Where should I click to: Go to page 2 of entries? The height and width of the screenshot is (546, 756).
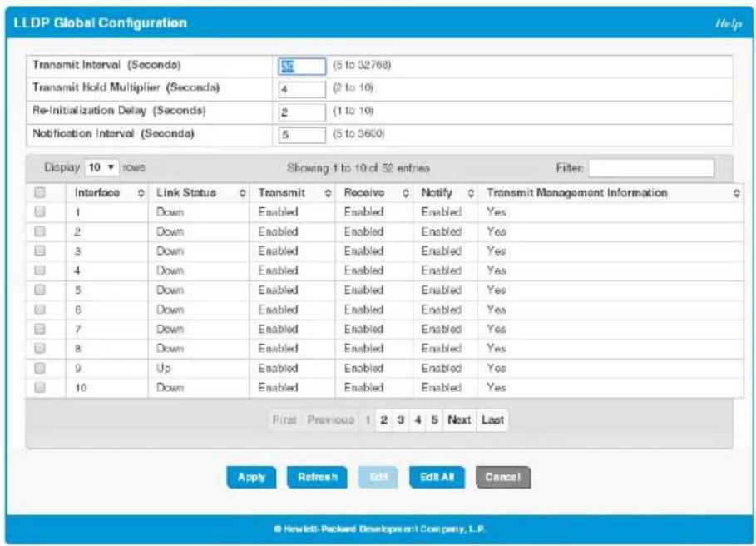click(x=383, y=420)
